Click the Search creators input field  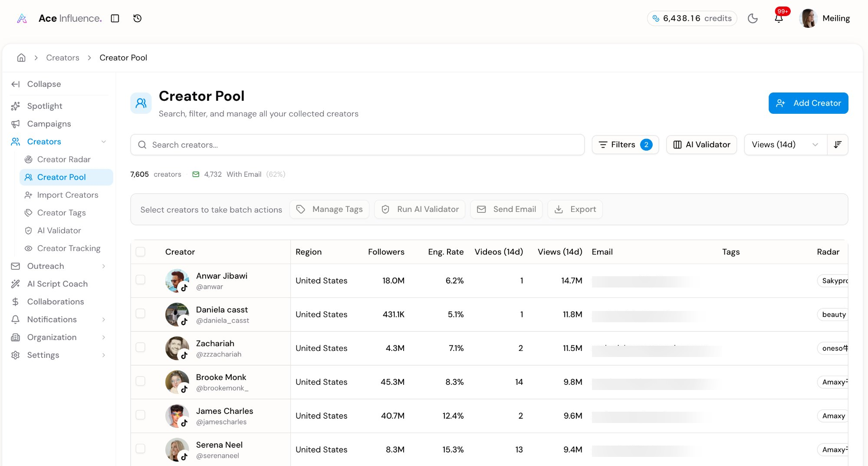pyautogui.click(x=357, y=145)
